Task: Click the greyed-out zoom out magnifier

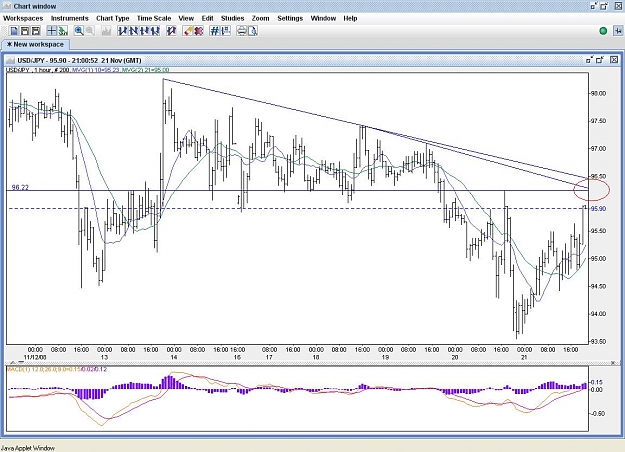Action: click(90, 31)
